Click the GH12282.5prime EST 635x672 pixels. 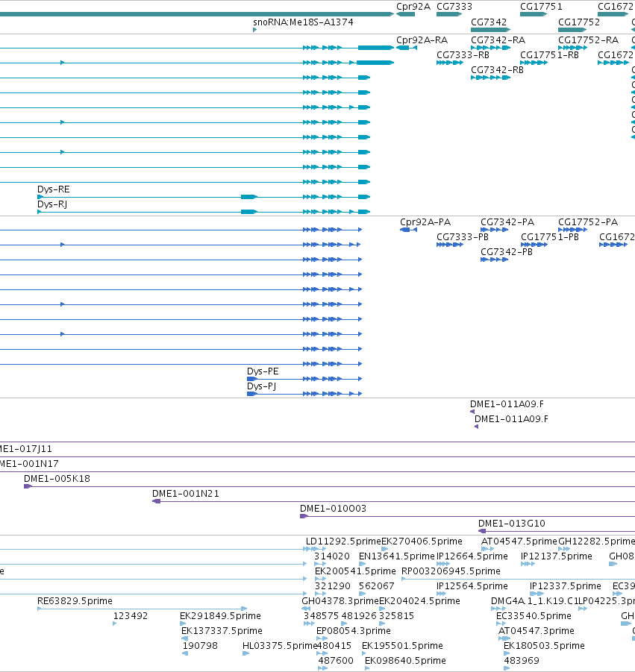pos(564,549)
